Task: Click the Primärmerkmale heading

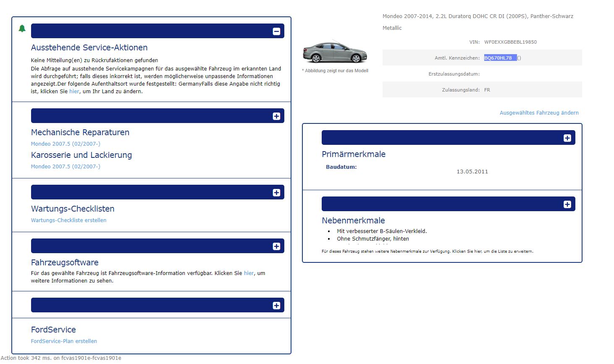Action: point(354,155)
